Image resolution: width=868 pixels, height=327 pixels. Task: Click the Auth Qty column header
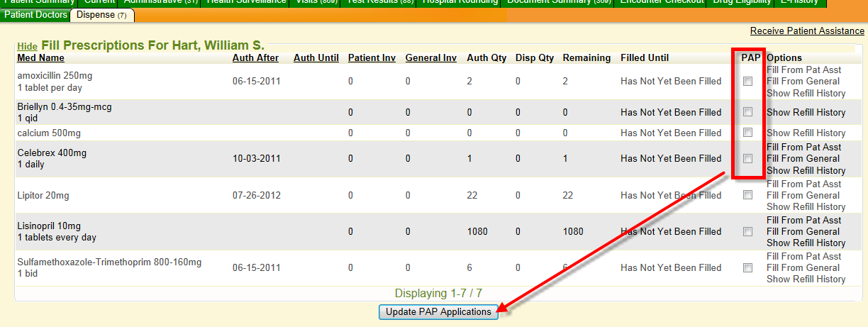click(x=486, y=58)
